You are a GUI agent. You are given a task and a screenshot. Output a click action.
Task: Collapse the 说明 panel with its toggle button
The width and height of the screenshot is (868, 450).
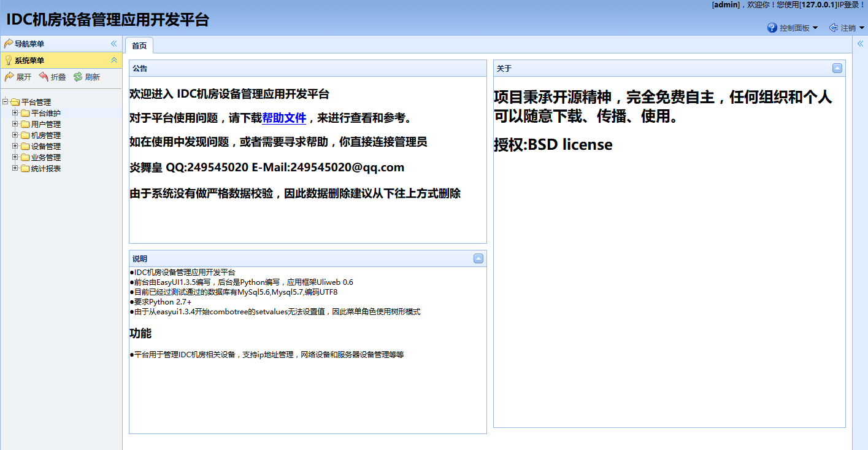pos(478,258)
